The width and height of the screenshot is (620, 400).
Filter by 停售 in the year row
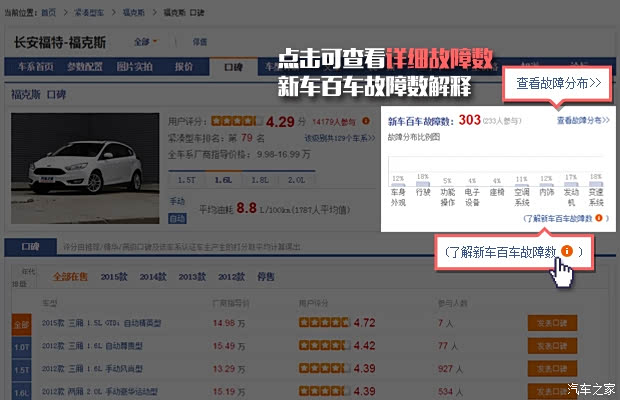[266, 277]
